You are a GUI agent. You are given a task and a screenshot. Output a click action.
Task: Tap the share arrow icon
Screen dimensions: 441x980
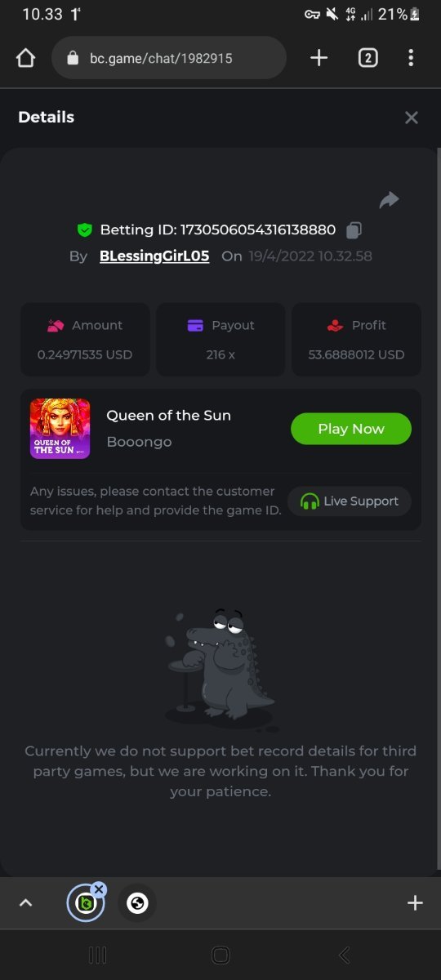click(x=390, y=200)
